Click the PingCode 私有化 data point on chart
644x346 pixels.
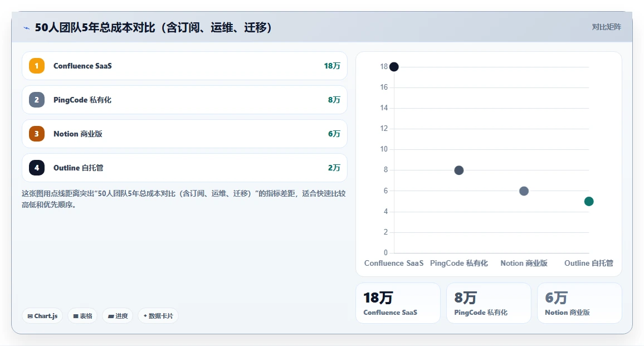point(459,170)
